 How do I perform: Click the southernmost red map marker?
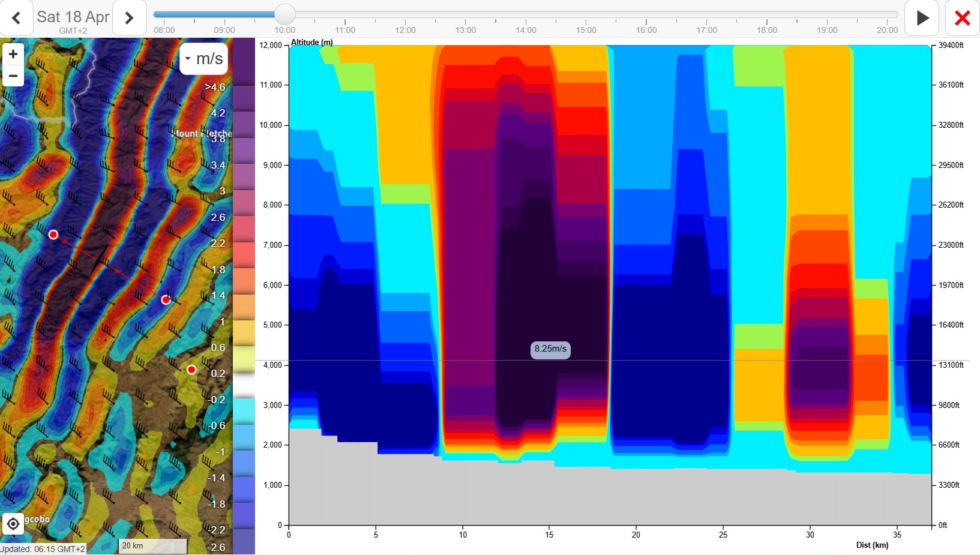point(191,370)
